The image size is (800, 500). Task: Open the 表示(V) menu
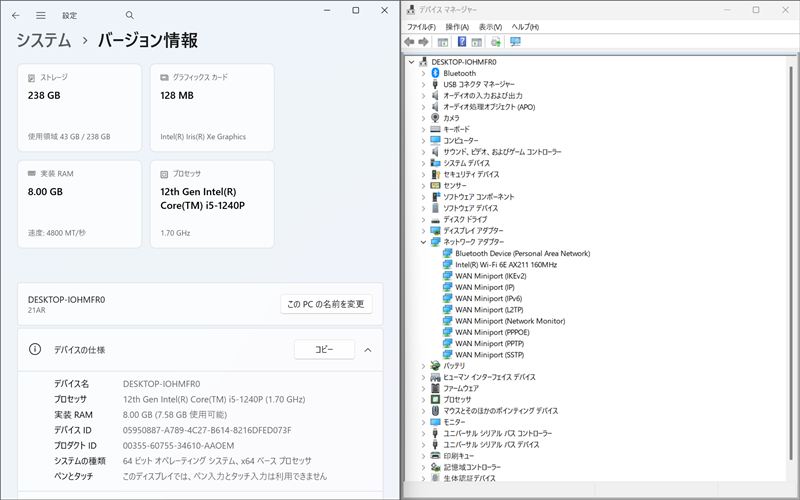point(490,26)
